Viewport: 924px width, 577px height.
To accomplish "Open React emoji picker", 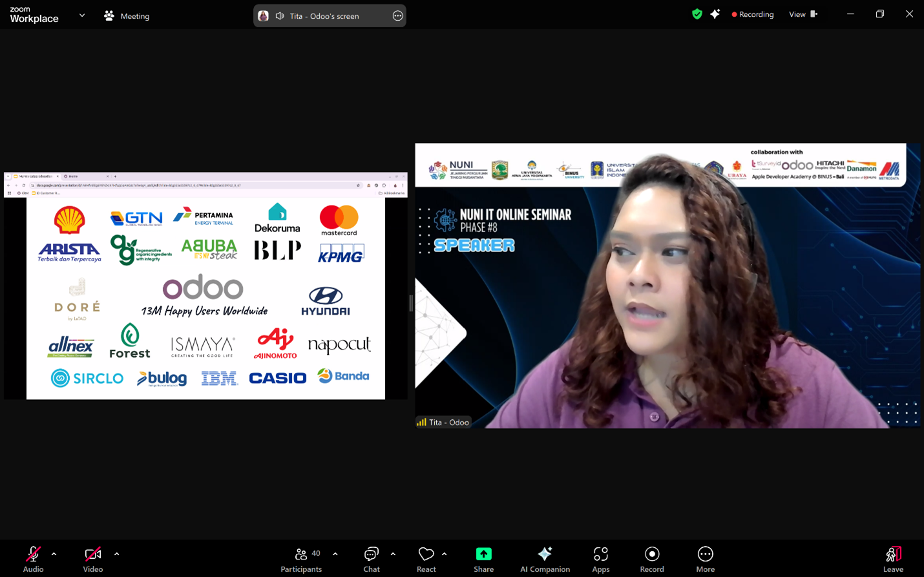I will [426, 559].
